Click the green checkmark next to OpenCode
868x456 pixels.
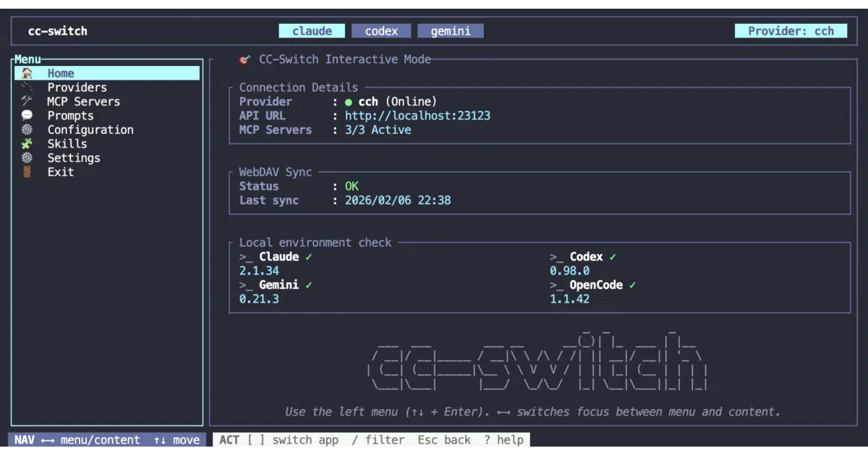[632, 285]
